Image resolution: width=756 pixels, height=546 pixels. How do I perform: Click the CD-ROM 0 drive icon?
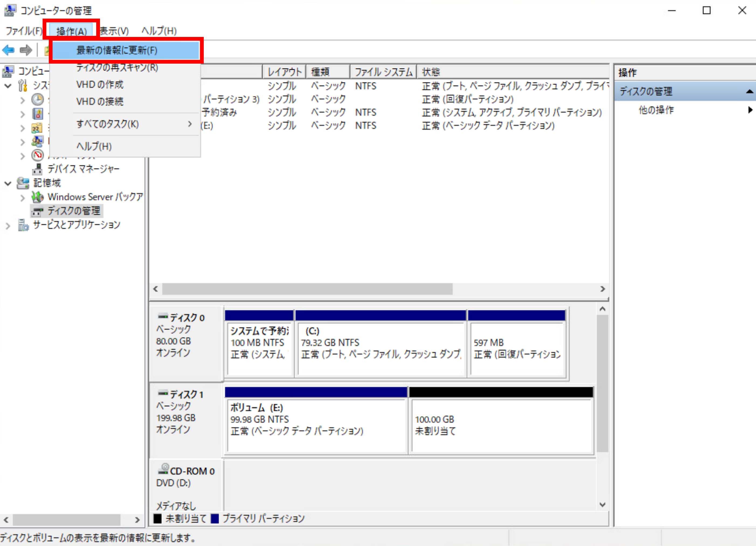click(163, 469)
